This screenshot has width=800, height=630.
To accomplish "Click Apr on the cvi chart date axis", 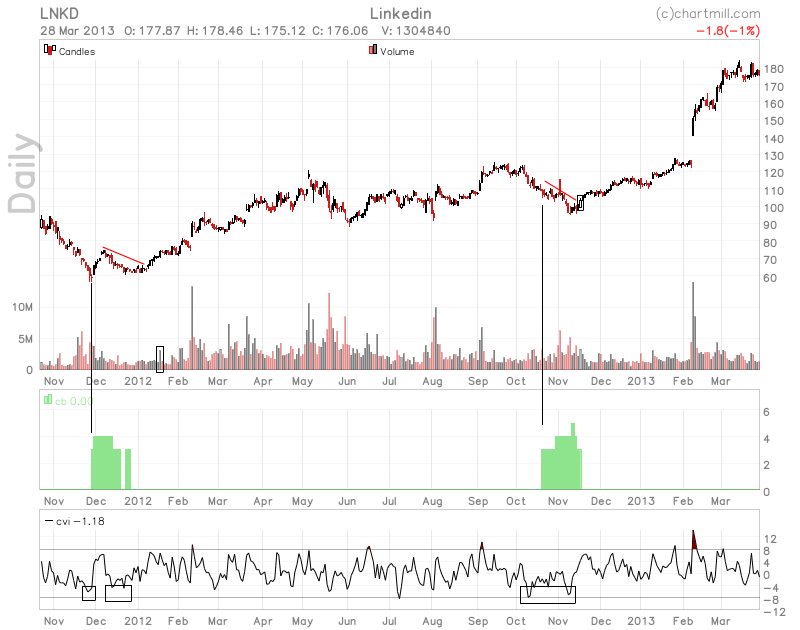I will (263, 621).
